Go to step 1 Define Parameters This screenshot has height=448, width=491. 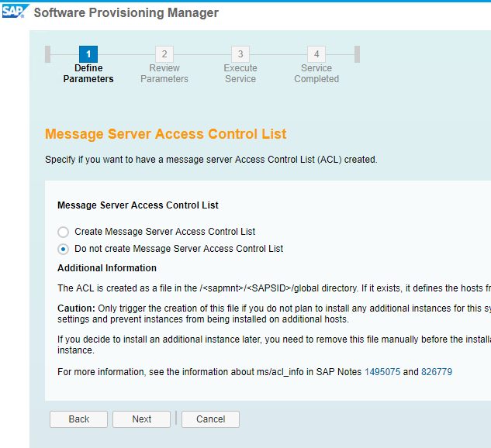[88, 54]
